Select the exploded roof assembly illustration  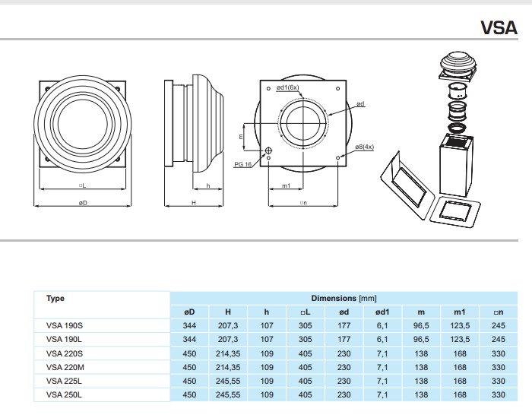pos(431,140)
